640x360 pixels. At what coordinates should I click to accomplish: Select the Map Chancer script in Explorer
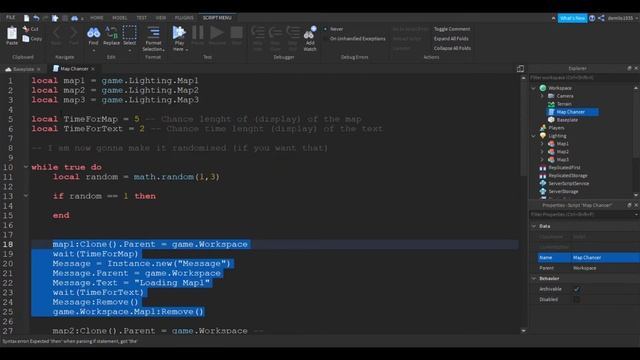(x=573, y=112)
